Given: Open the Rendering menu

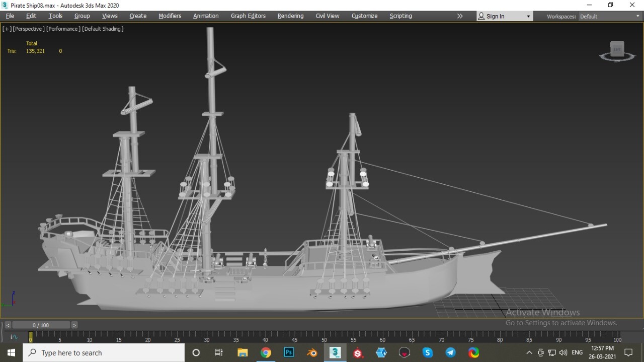Looking at the screenshot, I should click(x=290, y=16).
